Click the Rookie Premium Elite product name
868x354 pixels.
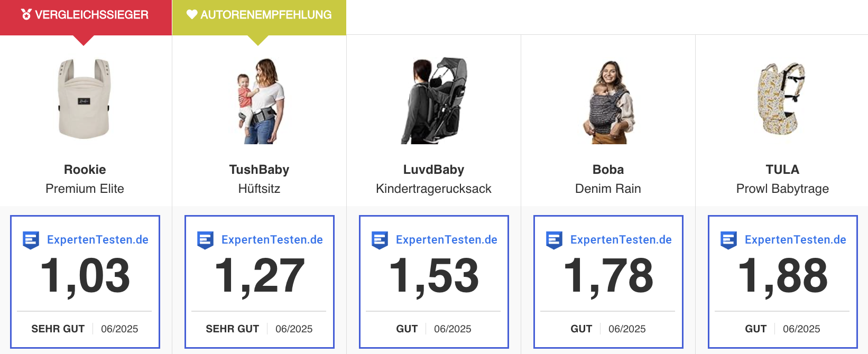(85, 179)
